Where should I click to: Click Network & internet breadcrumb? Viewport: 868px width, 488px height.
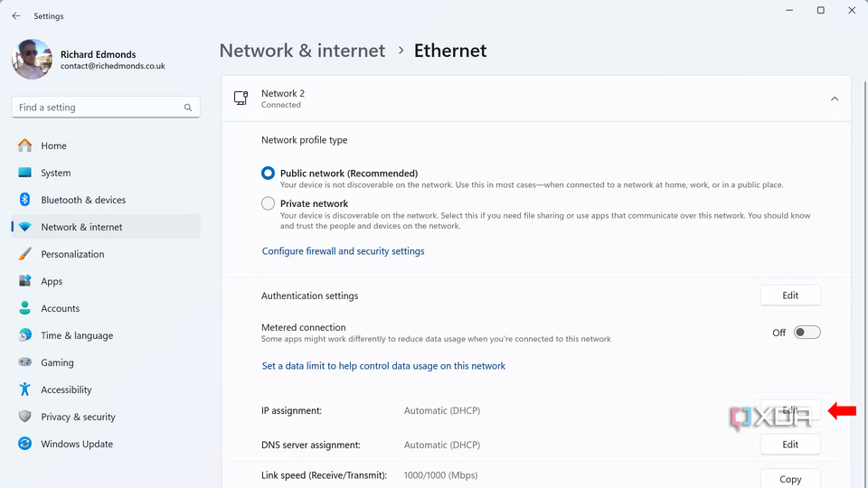point(302,51)
